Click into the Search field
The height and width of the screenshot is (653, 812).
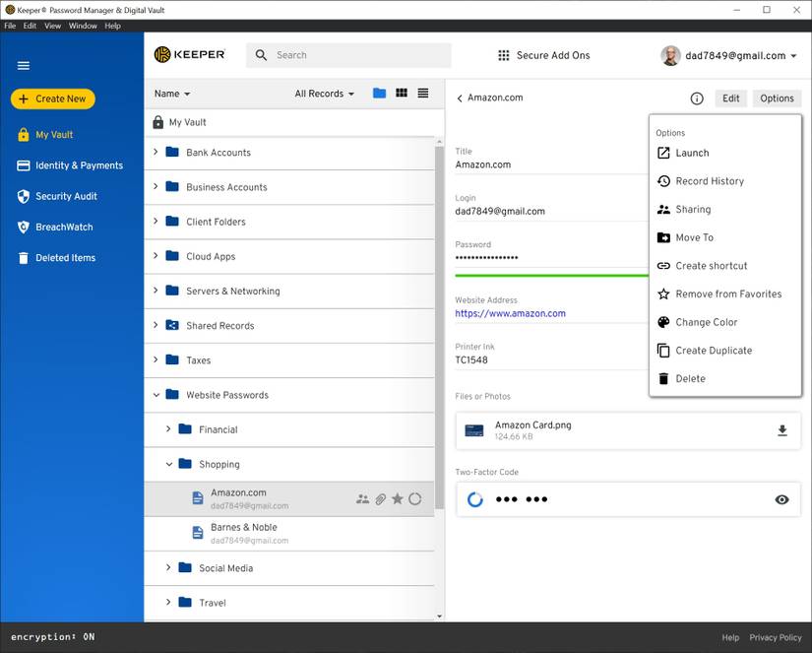(x=348, y=55)
